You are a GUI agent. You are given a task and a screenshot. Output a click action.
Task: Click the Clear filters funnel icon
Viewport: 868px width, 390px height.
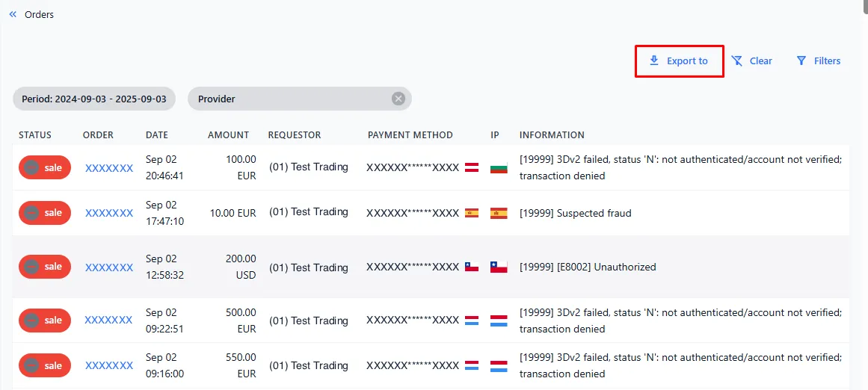(737, 61)
